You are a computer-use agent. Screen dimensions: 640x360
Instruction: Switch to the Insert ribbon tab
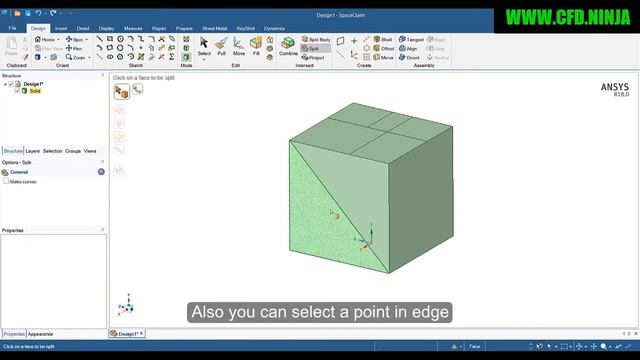[61, 29]
